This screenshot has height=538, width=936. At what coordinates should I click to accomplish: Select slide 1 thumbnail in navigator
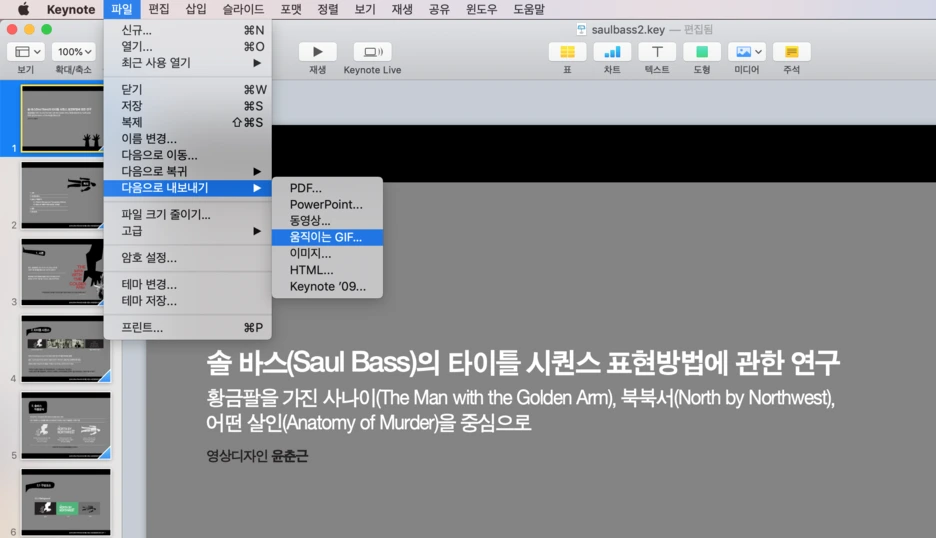click(x=62, y=118)
